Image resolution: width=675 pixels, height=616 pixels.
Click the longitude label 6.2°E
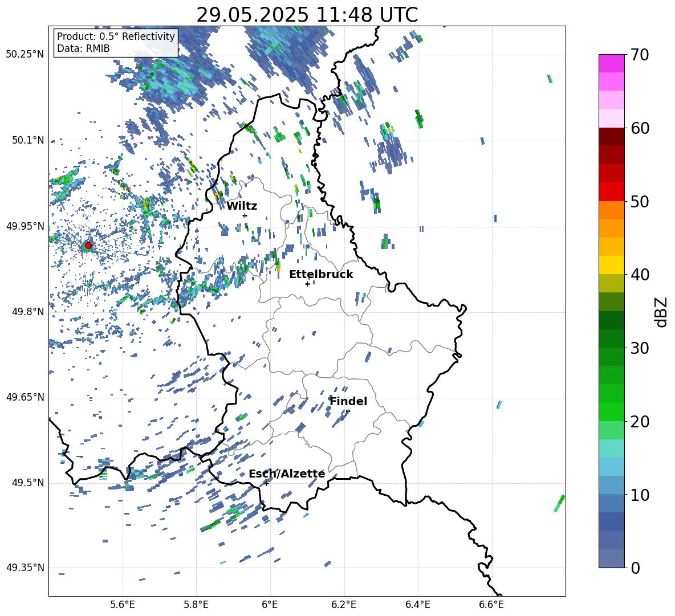click(344, 605)
